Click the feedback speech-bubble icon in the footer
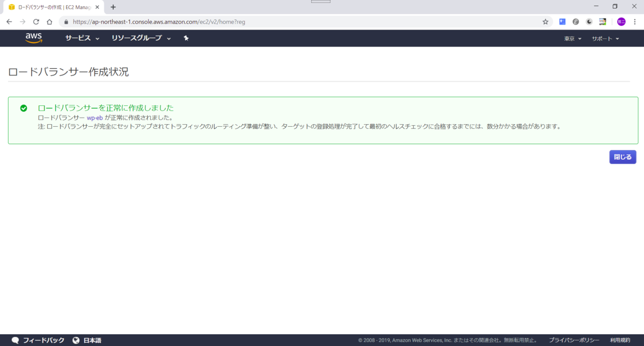The height and width of the screenshot is (346, 644). click(16, 340)
